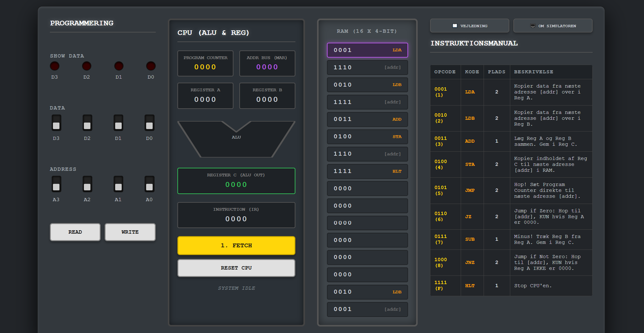The width and height of the screenshot is (644, 333).
Task: Select RAM row 1111 [addr]
Action: coord(368,102)
